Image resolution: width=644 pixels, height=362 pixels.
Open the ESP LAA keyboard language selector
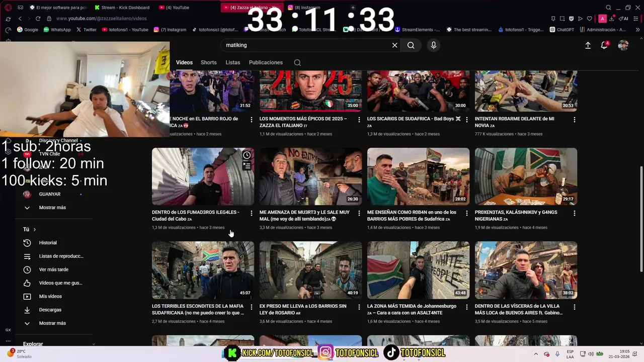(570, 354)
